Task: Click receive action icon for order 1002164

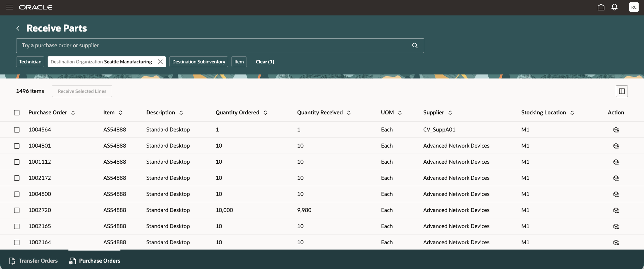Action: [616, 243]
